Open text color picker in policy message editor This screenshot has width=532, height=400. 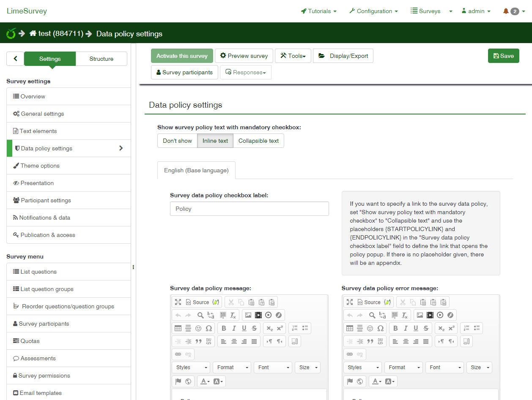(205, 381)
